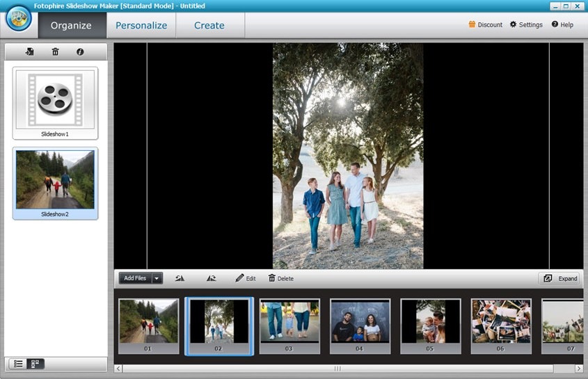Rotate photo right using rotate icon

click(x=211, y=278)
